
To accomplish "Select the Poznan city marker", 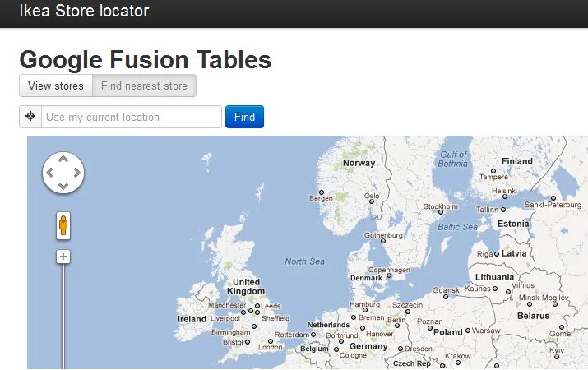I will 430,328.
